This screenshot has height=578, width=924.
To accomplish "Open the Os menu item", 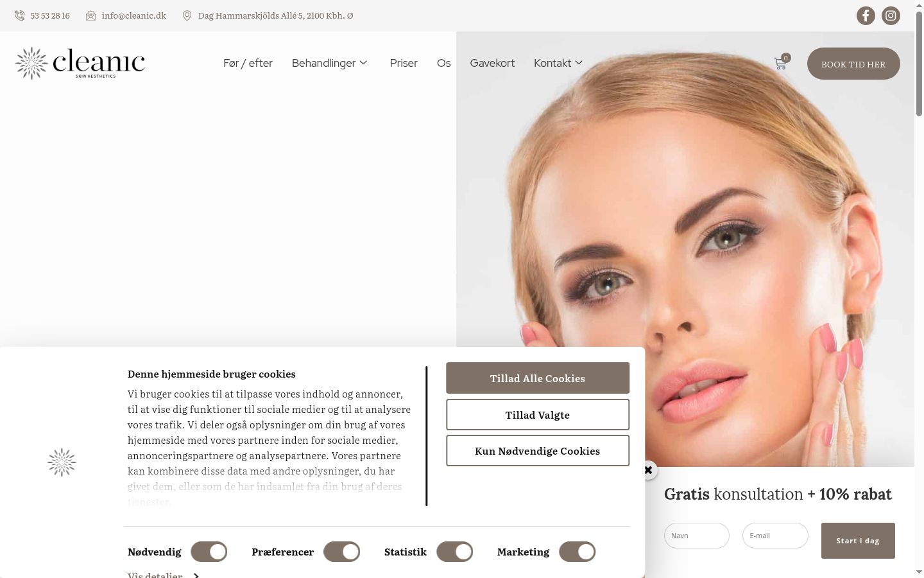I will 444,63.
